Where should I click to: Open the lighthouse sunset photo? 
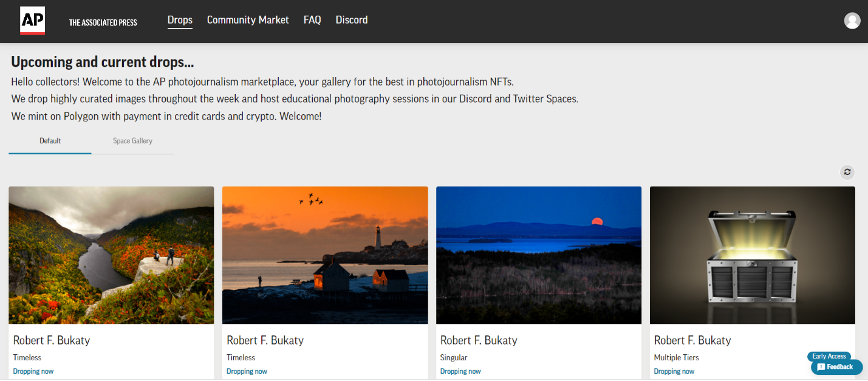tap(325, 255)
